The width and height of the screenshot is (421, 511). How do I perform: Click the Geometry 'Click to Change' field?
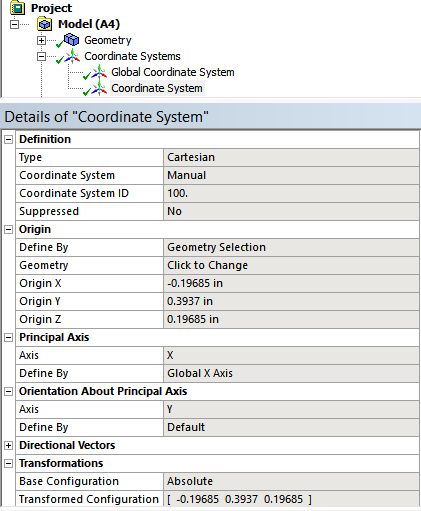291,265
